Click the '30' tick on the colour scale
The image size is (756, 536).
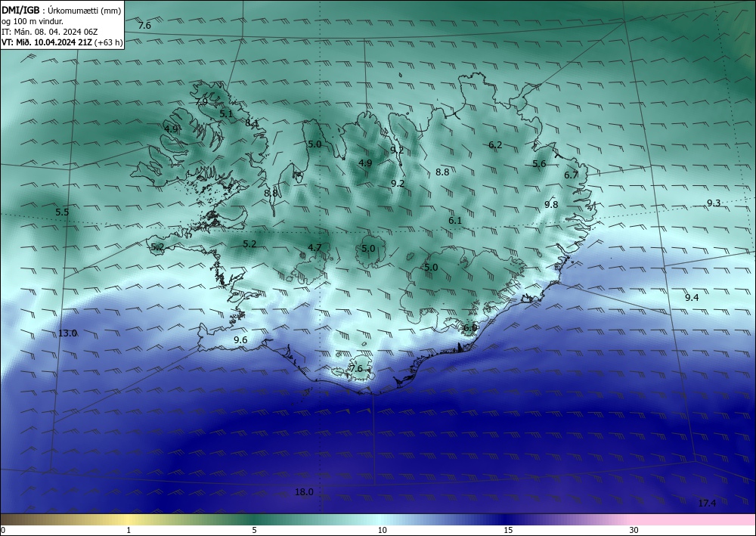pyautogui.click(x=634, y=531)
